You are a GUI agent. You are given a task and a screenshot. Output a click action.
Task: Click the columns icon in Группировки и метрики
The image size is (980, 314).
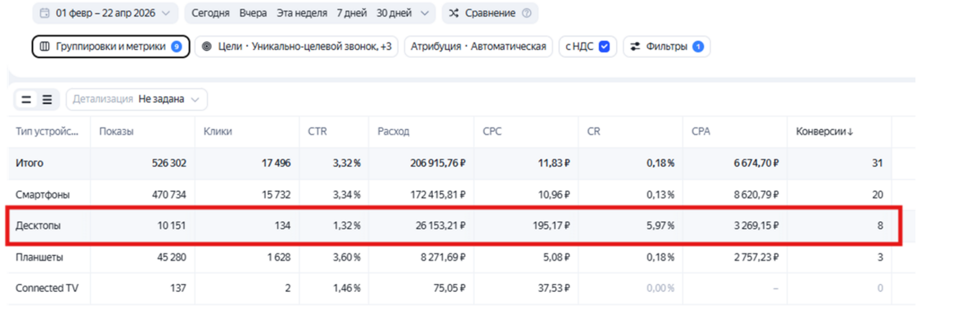click(x=44, y=46)
